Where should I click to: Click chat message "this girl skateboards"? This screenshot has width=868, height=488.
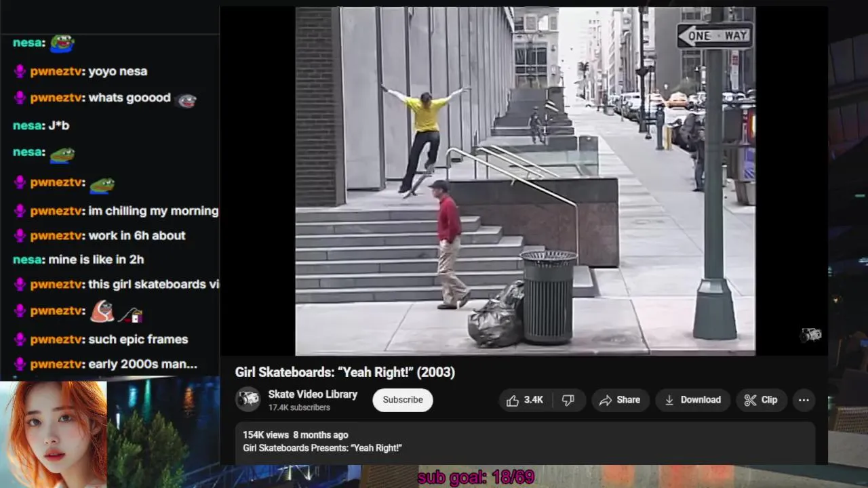coord(153,284)
